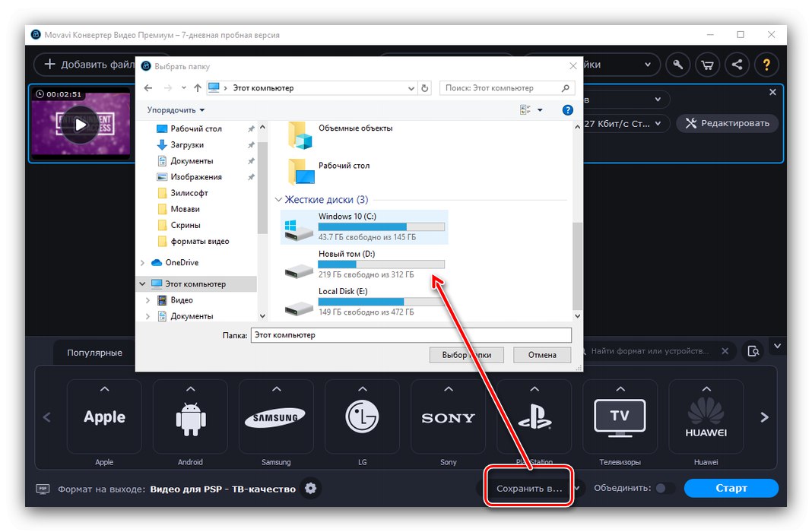The width and height of the screenshot is (812, 532).
Task: Click the search magnifier in folder dialog
Action: click(x=566, y=88)
